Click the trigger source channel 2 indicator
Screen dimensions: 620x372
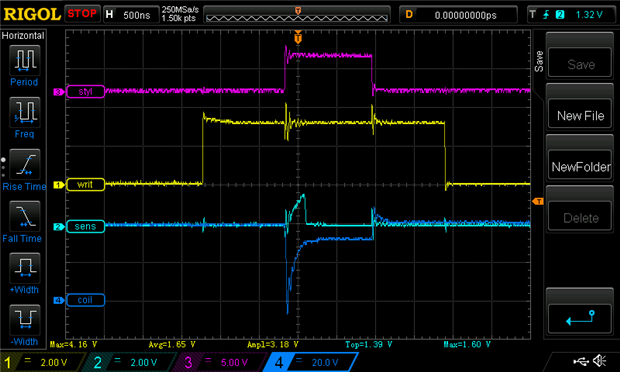click(560, 15)
